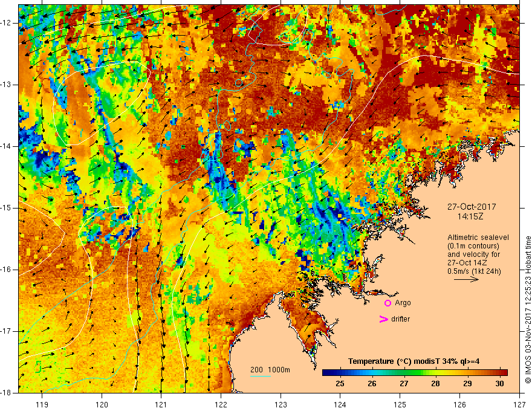Click longitude axis label '124'
The image size is (532, 411).
coord(340,404)
